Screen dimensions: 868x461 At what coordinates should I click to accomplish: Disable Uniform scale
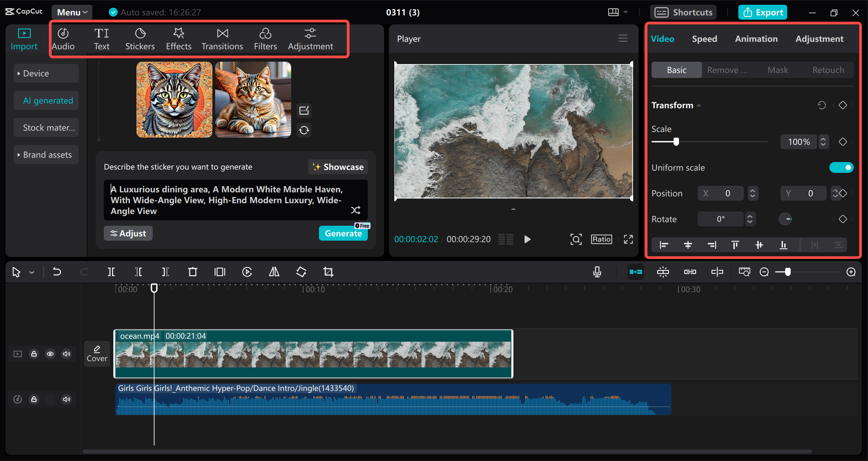841,167
